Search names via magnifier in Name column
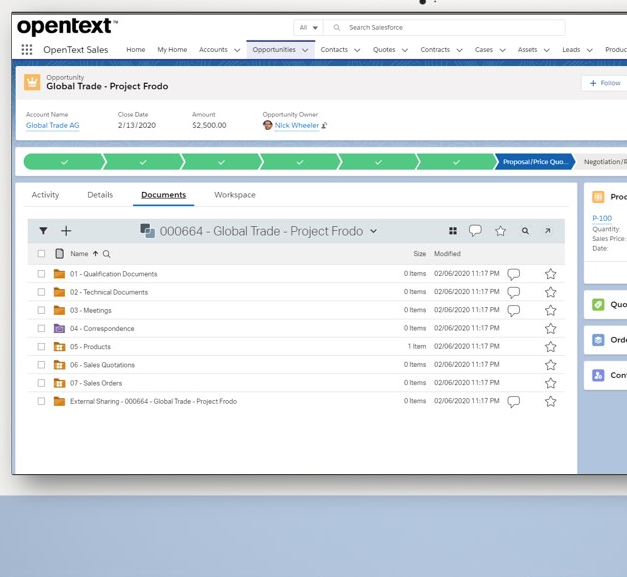Screen dimensions: 627x577 click(106, 254)
